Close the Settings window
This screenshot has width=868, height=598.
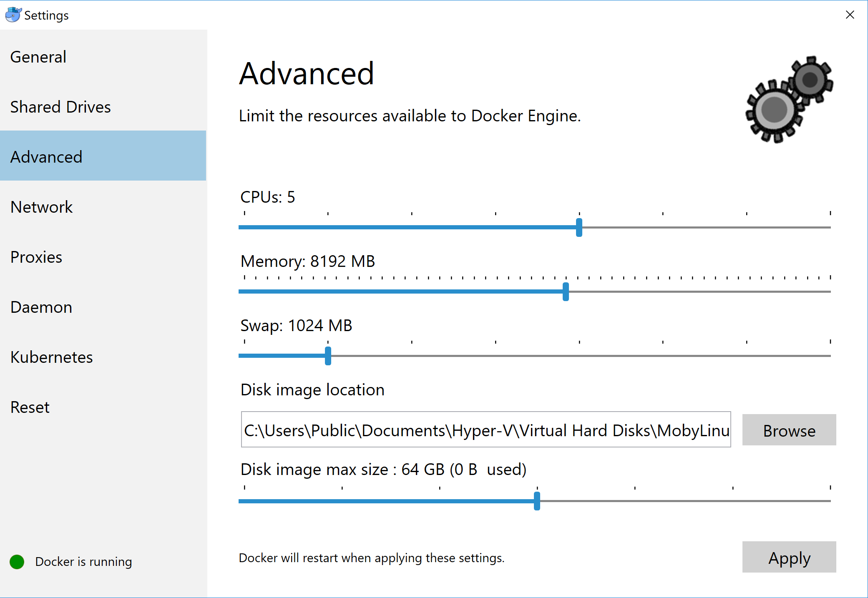point(850,15)
